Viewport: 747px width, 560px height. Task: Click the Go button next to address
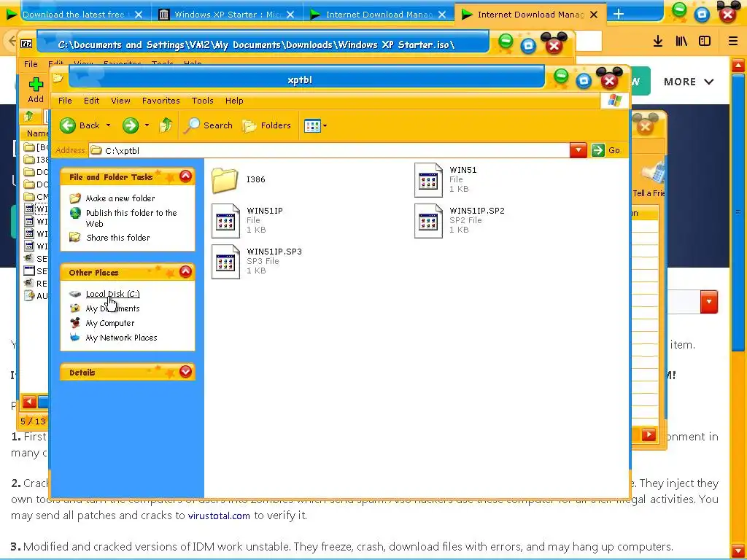606,150
